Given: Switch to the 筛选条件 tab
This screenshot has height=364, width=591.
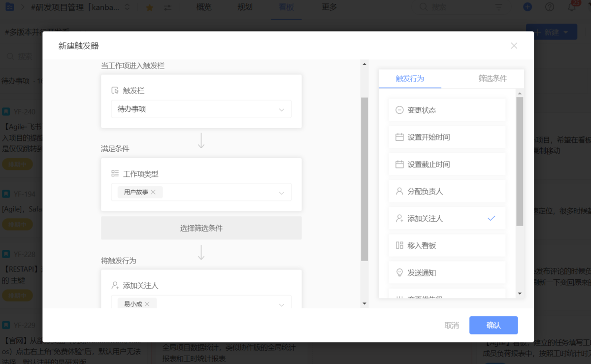Looking at the screenshot, I should point(492,78).
